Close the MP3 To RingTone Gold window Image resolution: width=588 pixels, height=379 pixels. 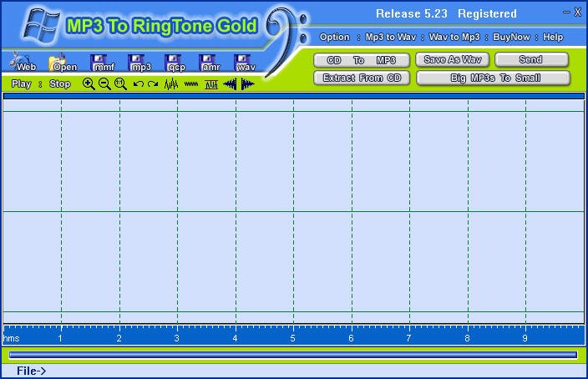[578, 13]
